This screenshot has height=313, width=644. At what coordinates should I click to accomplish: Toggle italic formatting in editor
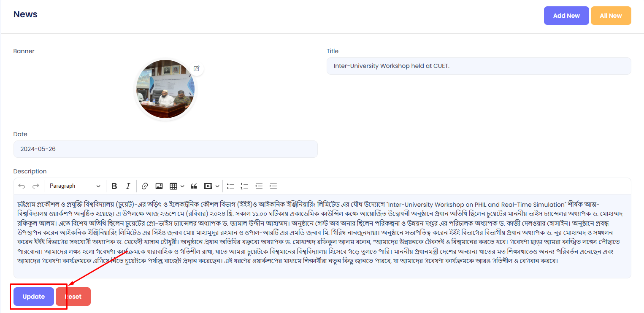[128, 186]
